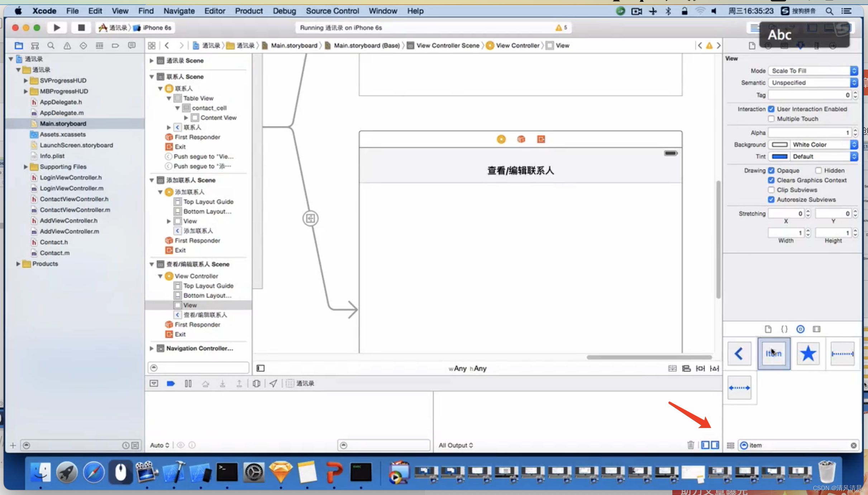Open the Tint Default dropdown
Image resolution: width=868 pixels, height=495 pixels.
coord(824,156)
